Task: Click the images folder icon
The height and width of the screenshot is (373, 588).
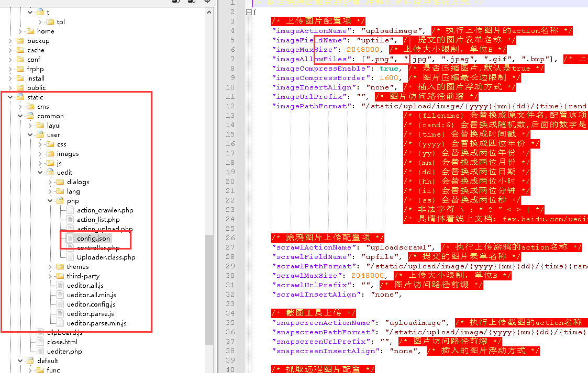Action: pyautogui.click(x=50, y=154)
